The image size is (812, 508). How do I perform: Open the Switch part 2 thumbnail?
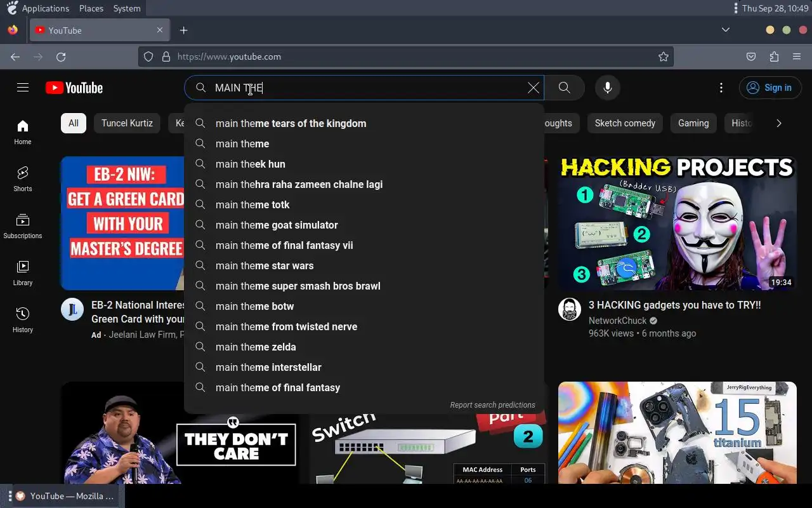[x=429, y=448]
